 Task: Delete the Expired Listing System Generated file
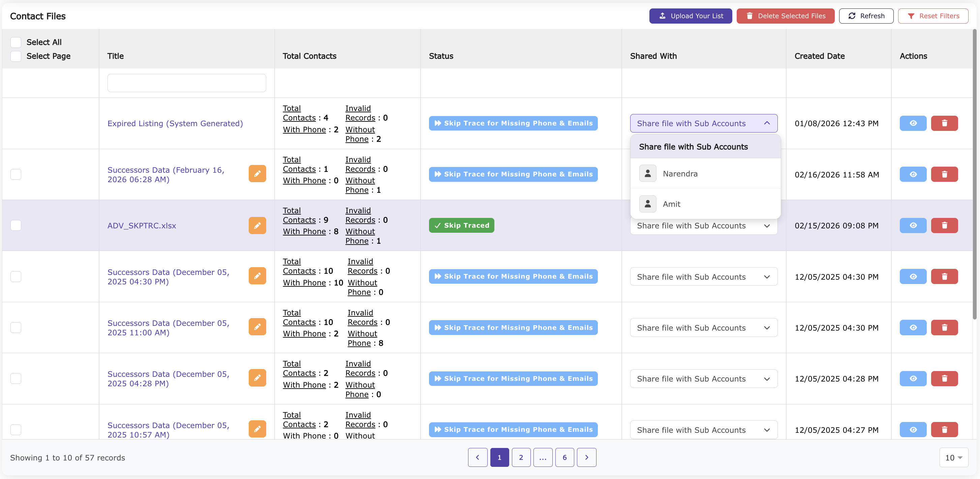click(945, 123)
